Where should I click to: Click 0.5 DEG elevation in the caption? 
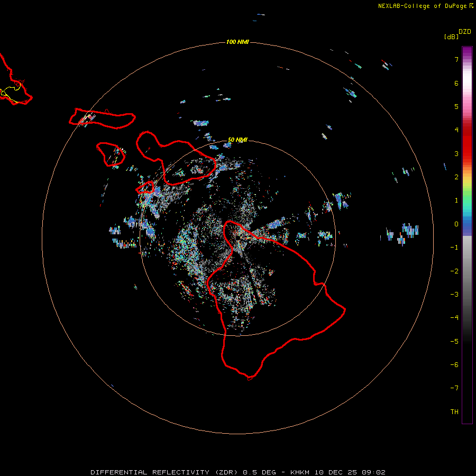[259, 472]
